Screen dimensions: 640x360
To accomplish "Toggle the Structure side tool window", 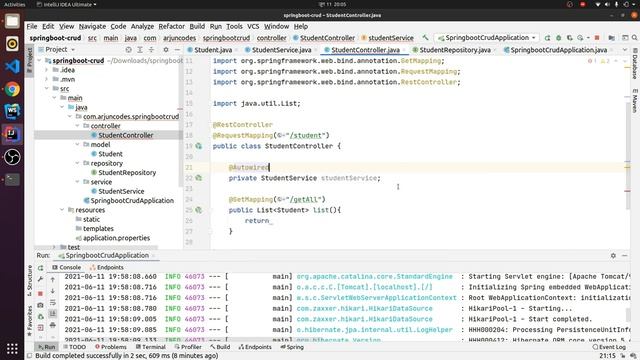I will pos(29,280).
